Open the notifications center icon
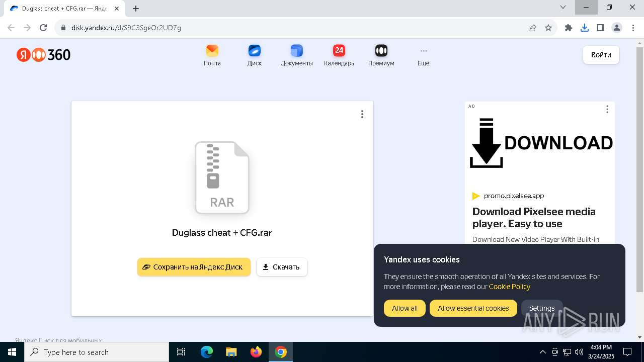 tap(628, 352)
